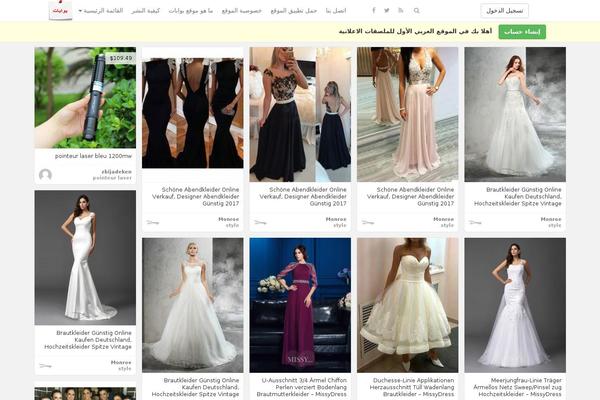This screenshot has height=400, width=600.
Task: Open the pointeur laser board link under zbljadeken
Action: click(x=112, y=178)
